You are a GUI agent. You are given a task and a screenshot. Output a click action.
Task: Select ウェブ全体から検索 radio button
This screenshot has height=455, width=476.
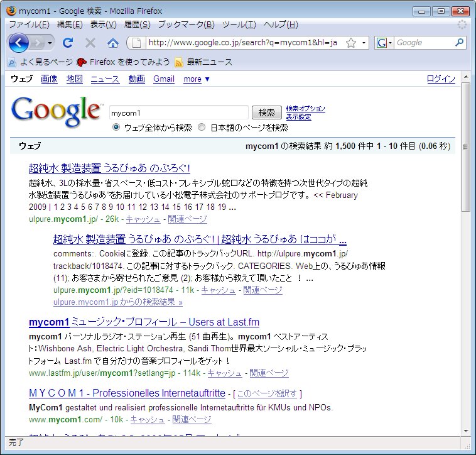(116, 128)
